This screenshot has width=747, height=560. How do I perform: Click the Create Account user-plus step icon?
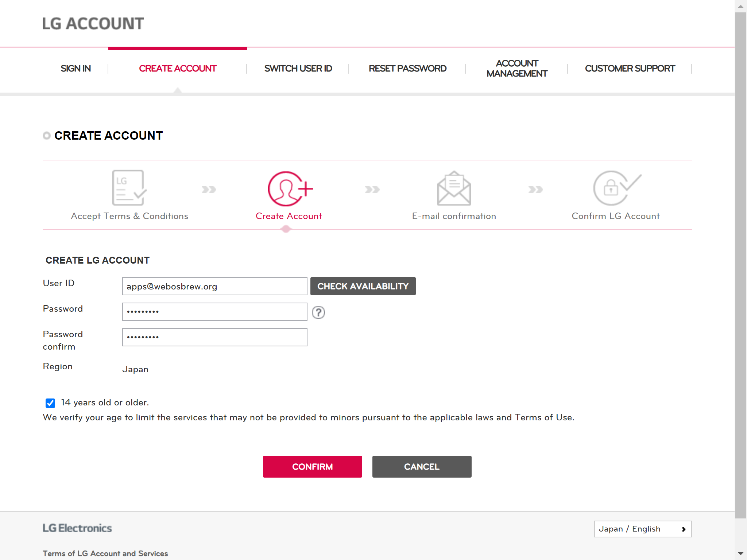point(290,188)
